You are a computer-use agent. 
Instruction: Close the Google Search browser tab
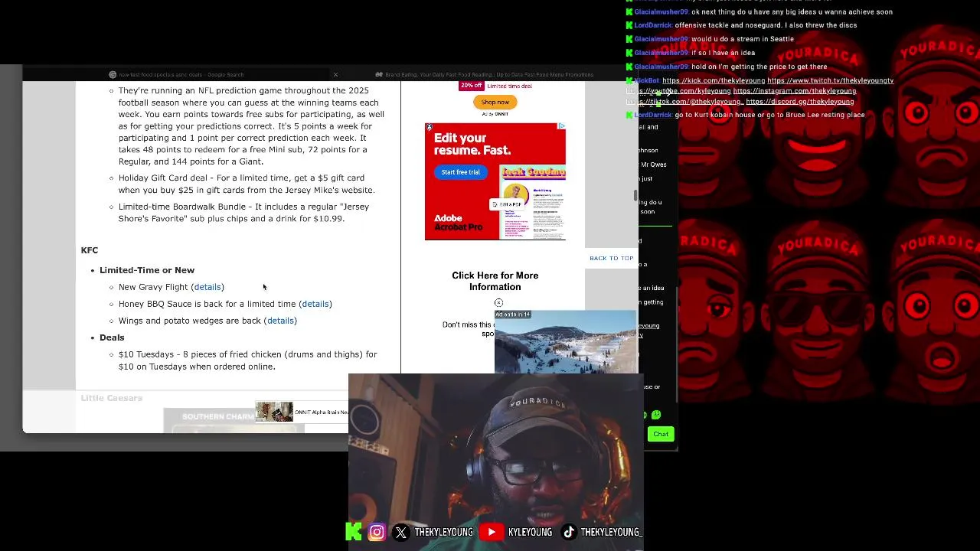pyautogui.click(x=335, y=74)
